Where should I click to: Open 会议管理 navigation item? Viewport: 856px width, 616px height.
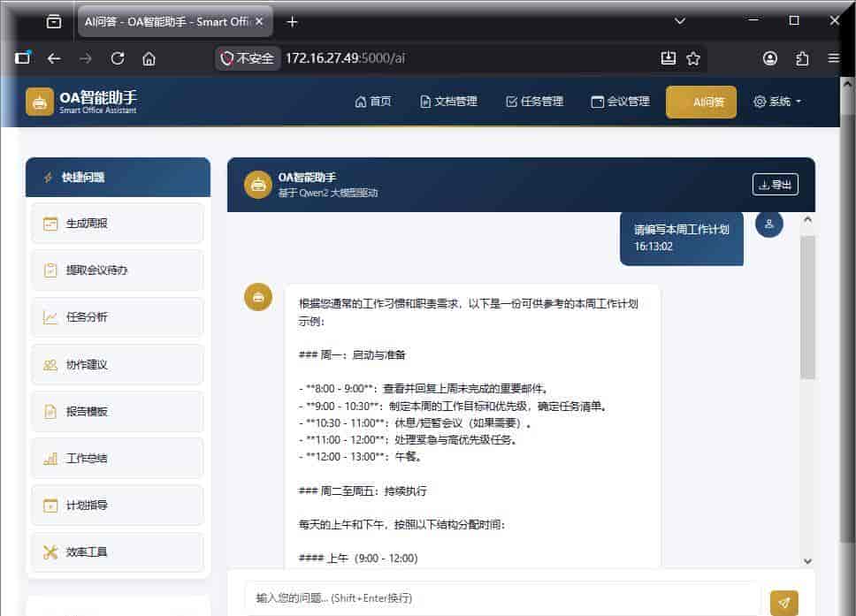coord(620,102)
